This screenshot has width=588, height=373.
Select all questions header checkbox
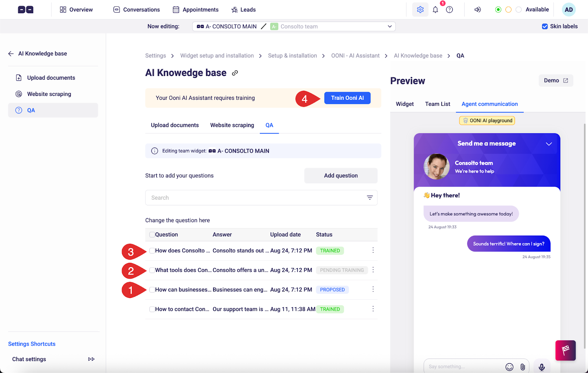coord(152,235)
